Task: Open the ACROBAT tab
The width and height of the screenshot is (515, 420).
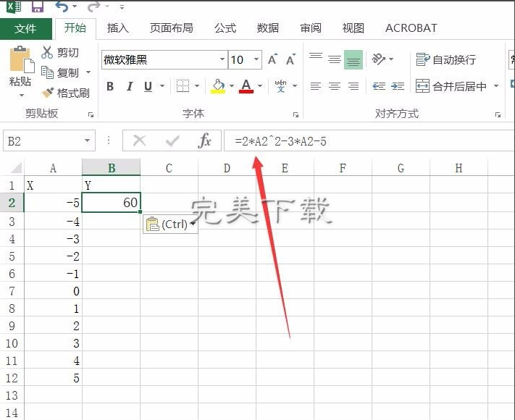Action: pos(411,28)
